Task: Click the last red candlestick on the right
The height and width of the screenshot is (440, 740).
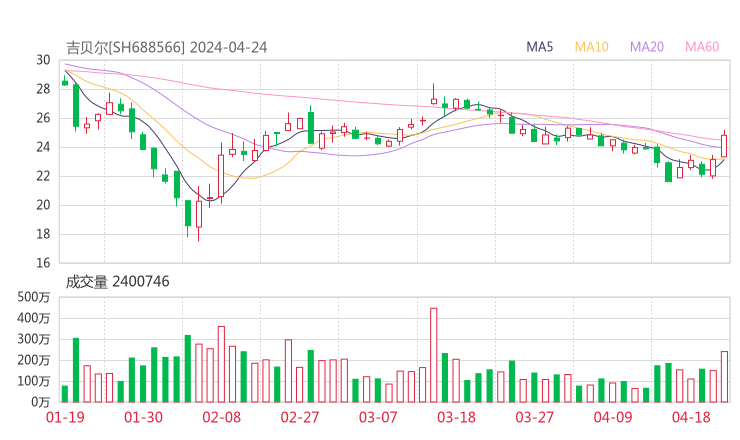Action: (724, 145)
